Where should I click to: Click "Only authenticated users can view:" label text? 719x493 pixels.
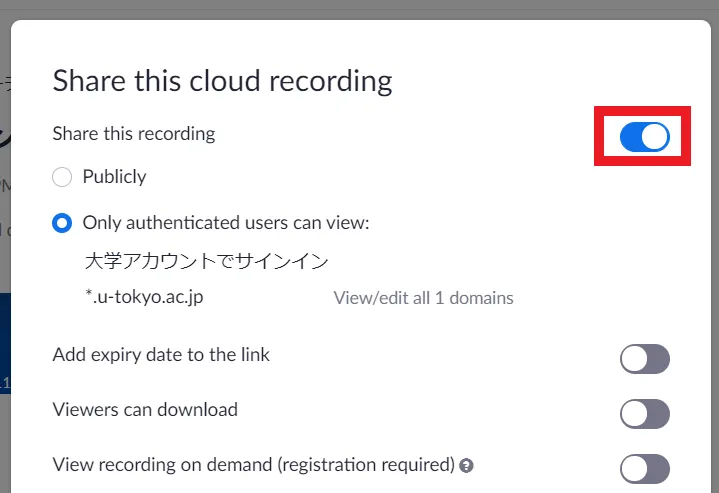[x=226, y=223]
